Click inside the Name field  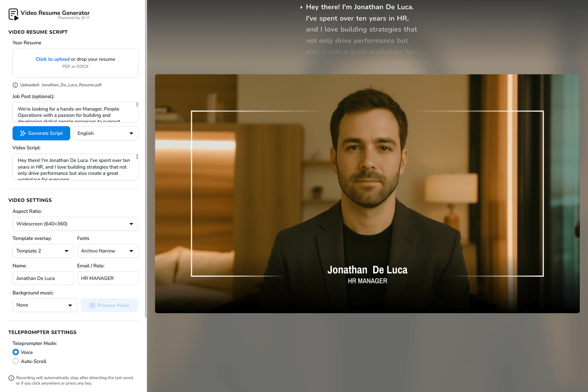[x=43, y=278]
